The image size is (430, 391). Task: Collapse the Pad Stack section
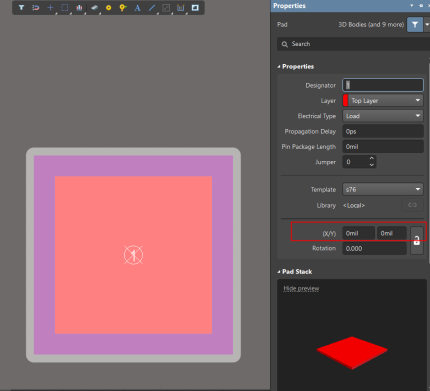click(x=295, y=271)
